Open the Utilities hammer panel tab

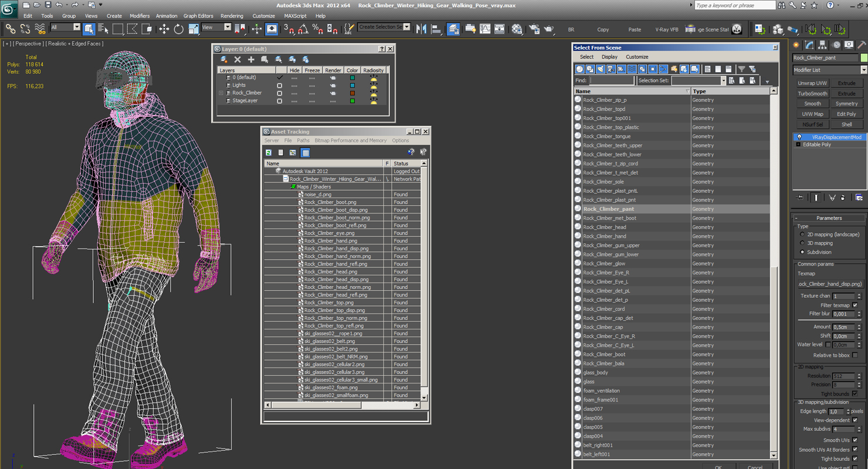pyautogui.click(x=862, y=45)
